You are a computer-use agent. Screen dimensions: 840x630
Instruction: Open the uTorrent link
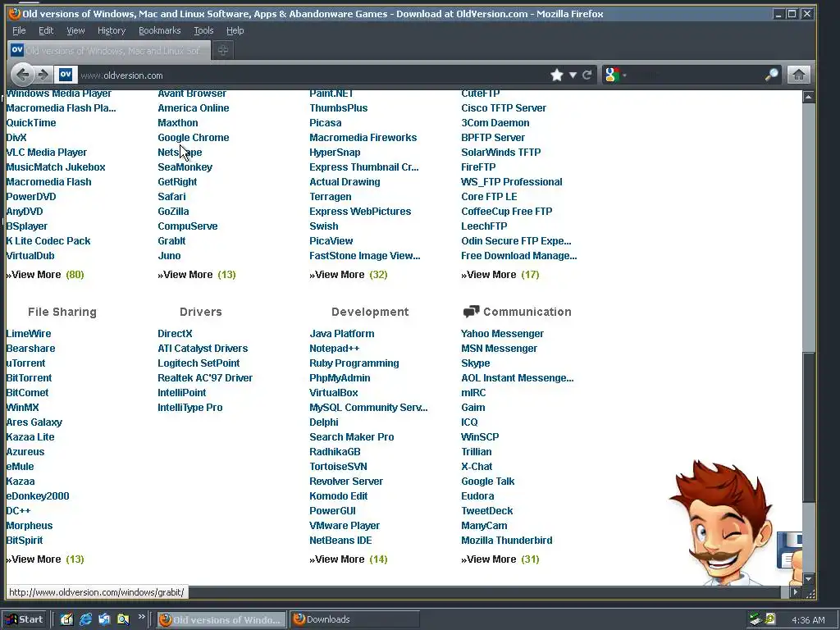pyautogui.click(x=25, y=363)
